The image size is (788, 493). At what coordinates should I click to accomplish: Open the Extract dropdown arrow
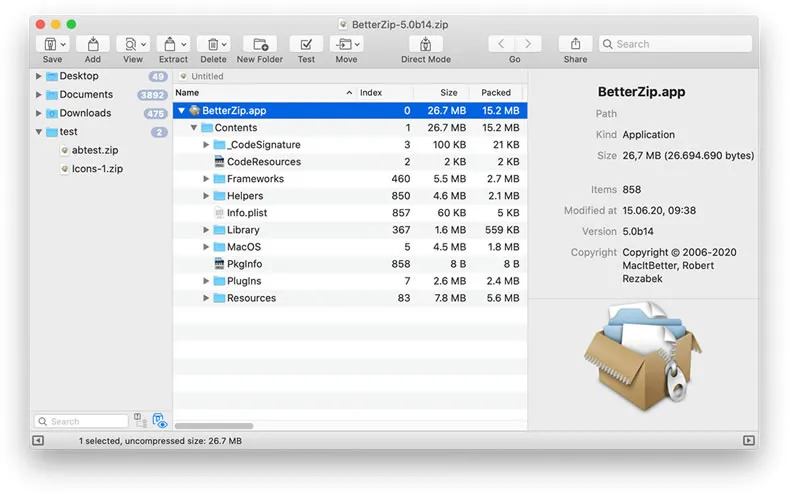coord(184,44)
